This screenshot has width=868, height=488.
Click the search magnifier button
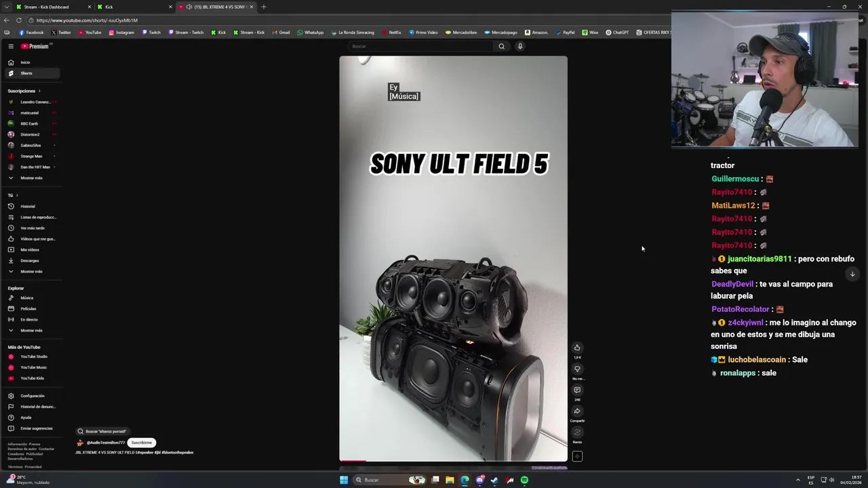pyautogui.click(x=502, y=46)
